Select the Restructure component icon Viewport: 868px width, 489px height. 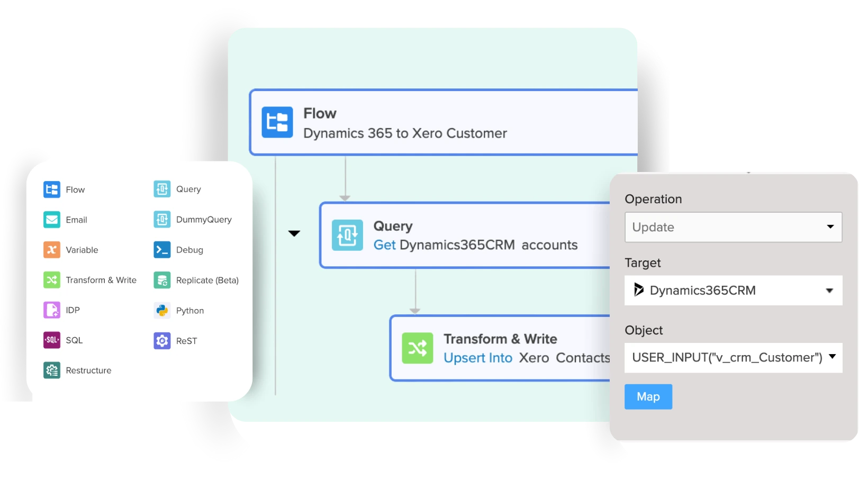tap(51, 370)
